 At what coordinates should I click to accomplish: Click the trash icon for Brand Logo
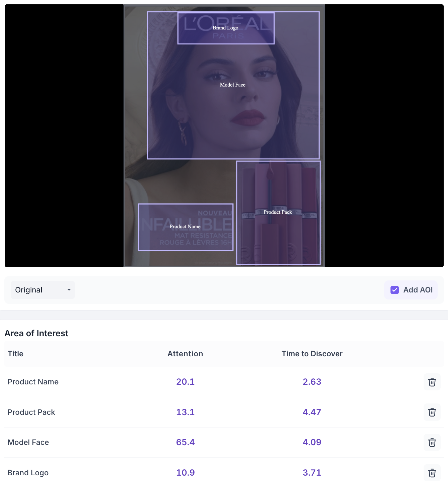pyautogui.click(x=432, y=473)
